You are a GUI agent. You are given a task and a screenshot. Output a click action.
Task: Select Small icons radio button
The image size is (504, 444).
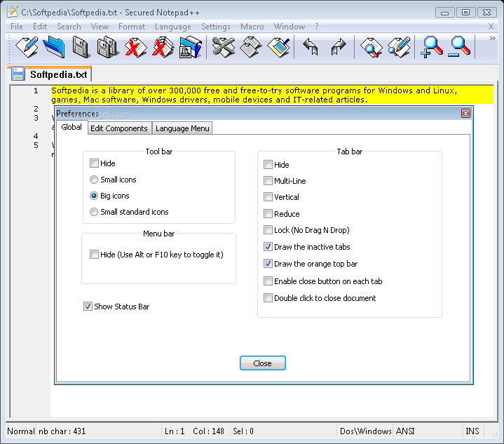(x=94, y=180)
